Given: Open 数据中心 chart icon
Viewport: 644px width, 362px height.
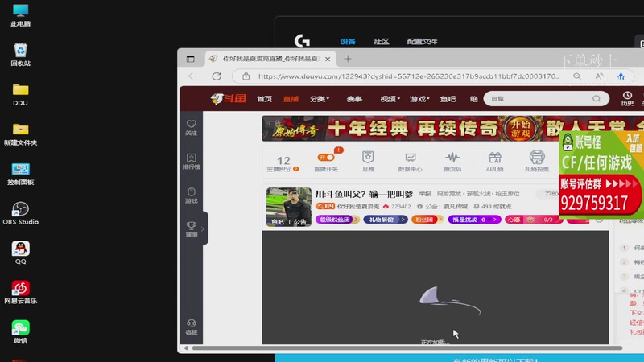Looking at the screenshot, I should [x=410, y=162].
